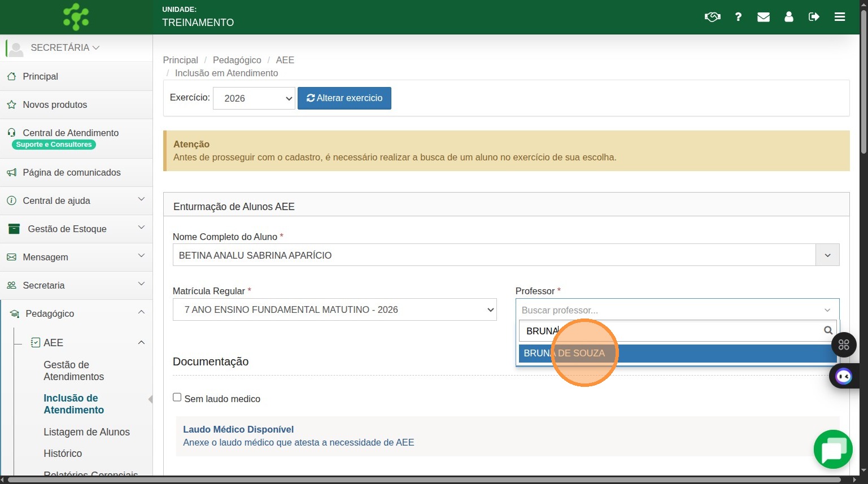Click the user profile icon
Viewport: 868px width, 484px height.
coord(789,17)
